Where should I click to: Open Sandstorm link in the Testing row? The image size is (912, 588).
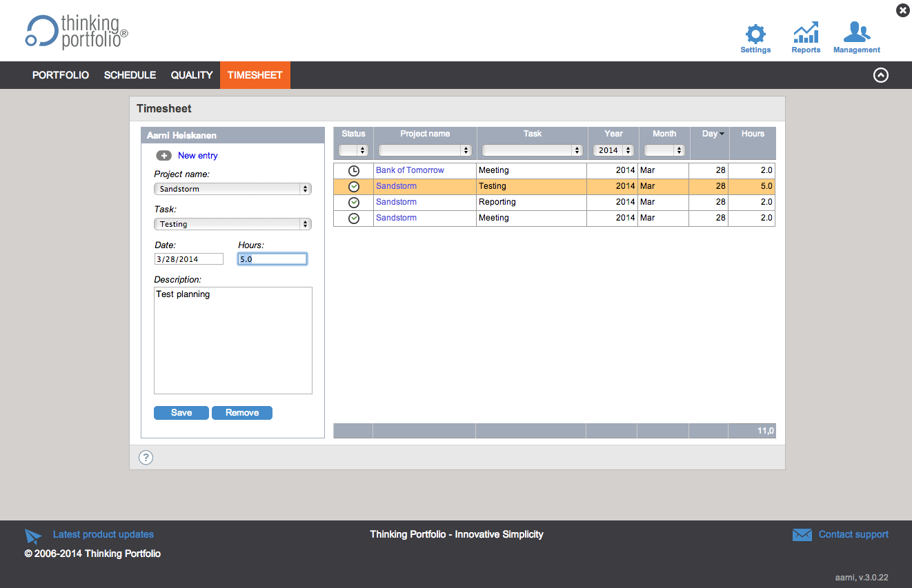(x=397, y=186)
